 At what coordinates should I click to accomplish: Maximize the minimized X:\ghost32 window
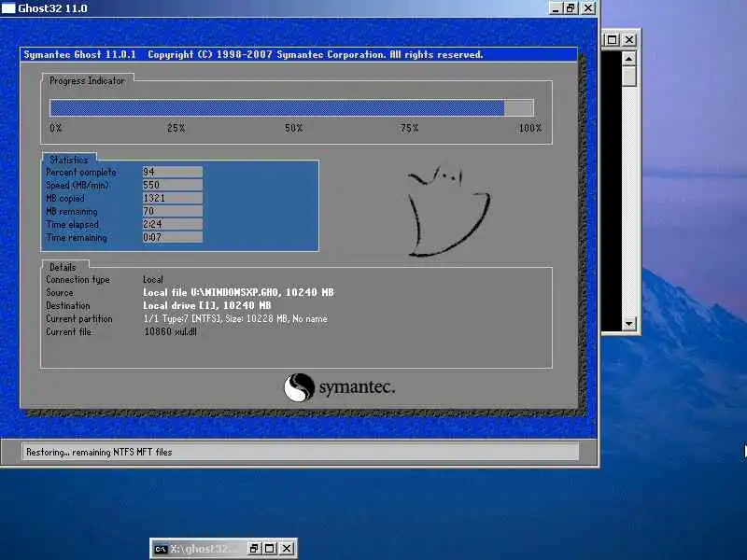pyautogui.click(x=270, y=549)
